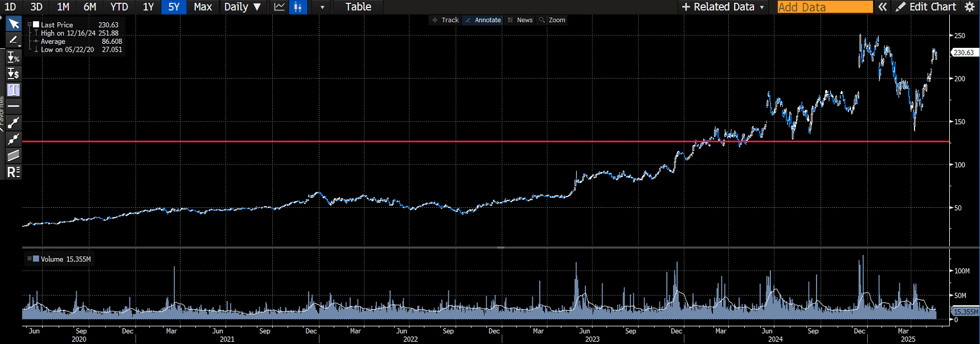Select the dollar change measurement tool
Screen dimensions: 980x344
13,73
